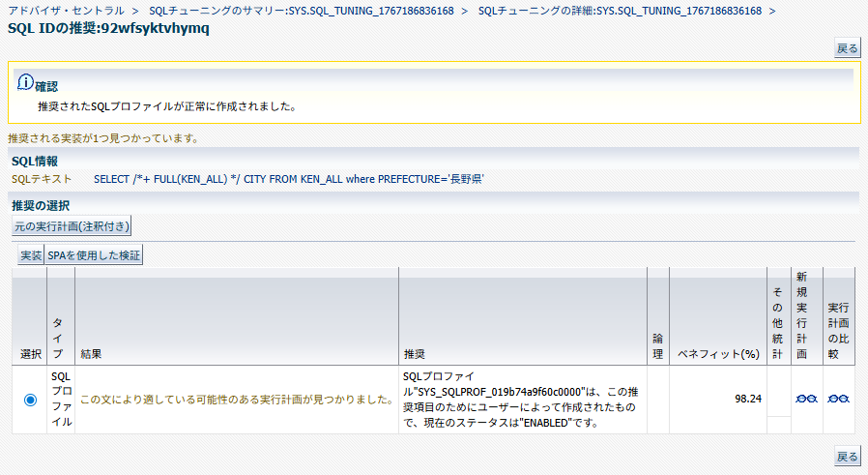The image size is (868, 475).
Task: Open SQLチューニングの詳細 breadcrumb link
Action: coord(619,11)
